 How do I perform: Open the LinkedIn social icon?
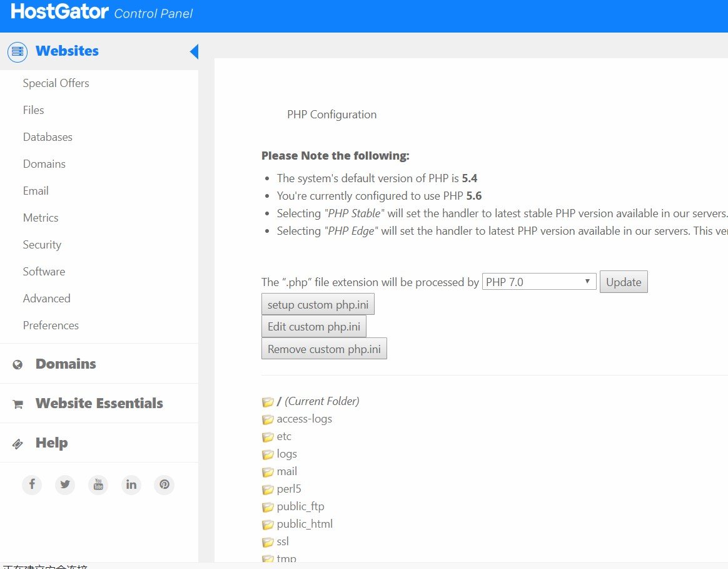coord(131,484)
